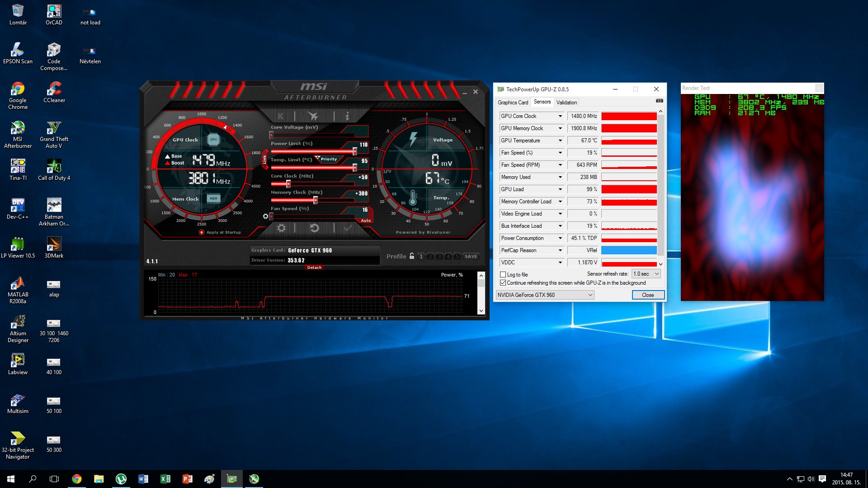The width and height of the screenshot is (868, 488).
Task: Click the Close button in GPU-Z
Action: 648,295
